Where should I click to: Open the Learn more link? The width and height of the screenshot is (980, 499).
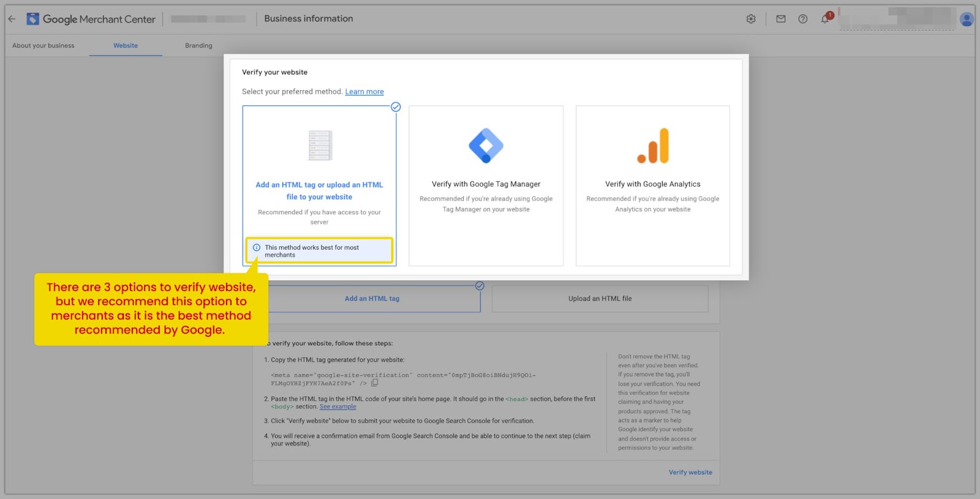coord(364,92)
